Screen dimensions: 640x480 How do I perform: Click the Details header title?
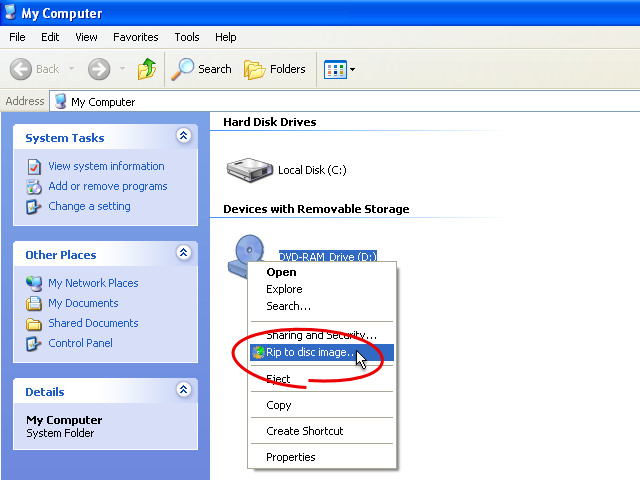pyautogui.click(x=45, y=392)
